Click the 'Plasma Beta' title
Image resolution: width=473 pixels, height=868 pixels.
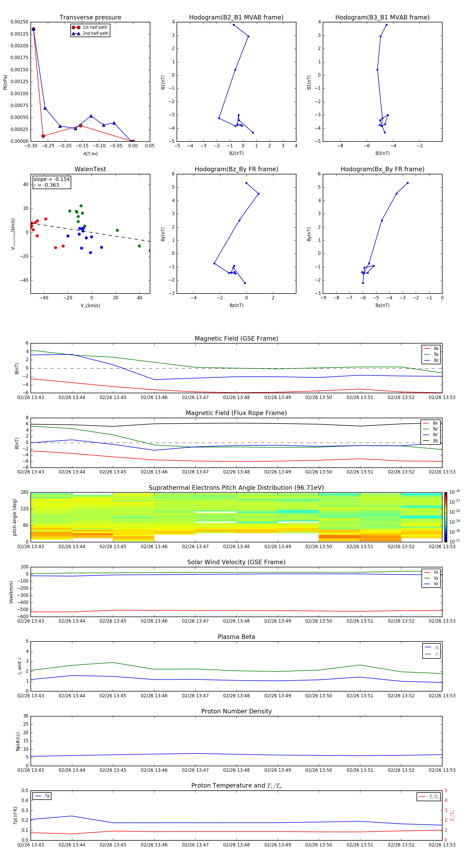click(236, 637)
